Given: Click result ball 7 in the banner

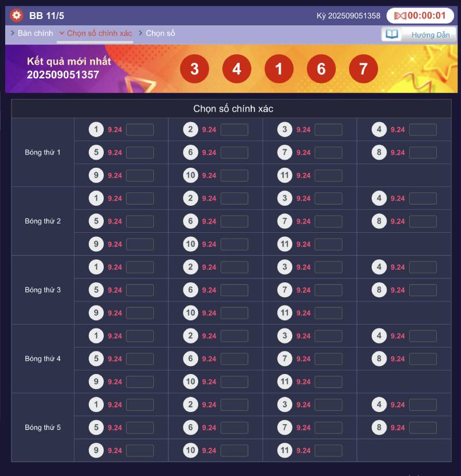Looking at the screenshot, I should [364, 69].
